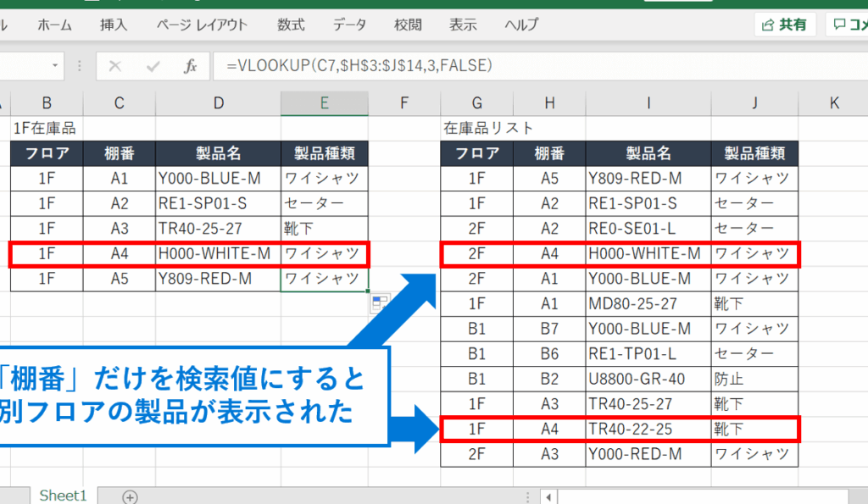Expand the Name Box dropdown arrow
Viewport: 868px width, 504px height.
pyautogui.click(x=55, y=66)
